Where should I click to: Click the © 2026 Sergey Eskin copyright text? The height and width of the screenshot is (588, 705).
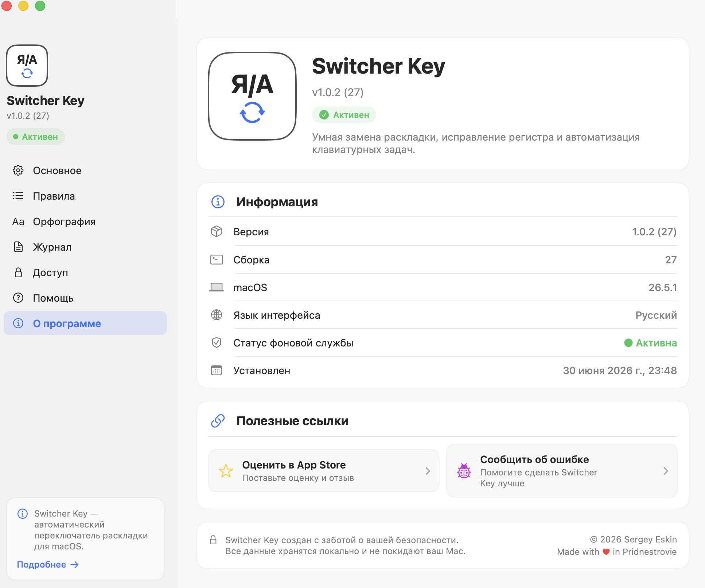(x=634, y=540)
